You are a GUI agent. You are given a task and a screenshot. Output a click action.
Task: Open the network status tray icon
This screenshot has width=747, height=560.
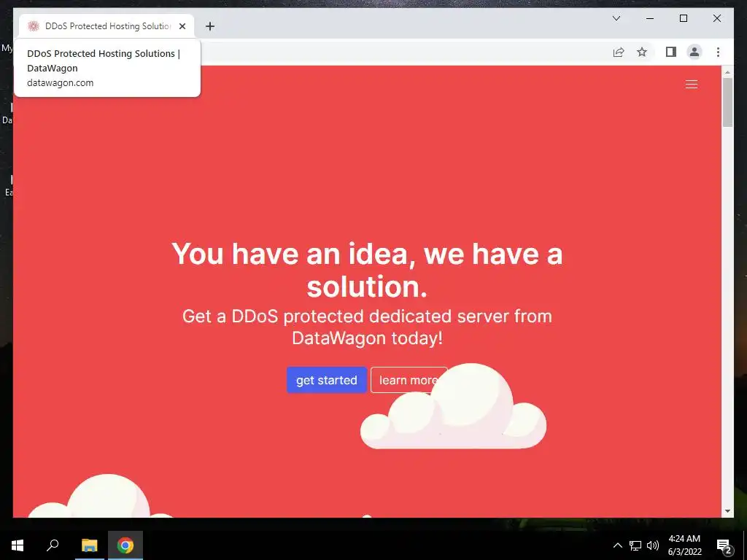(x=635, y=545)
